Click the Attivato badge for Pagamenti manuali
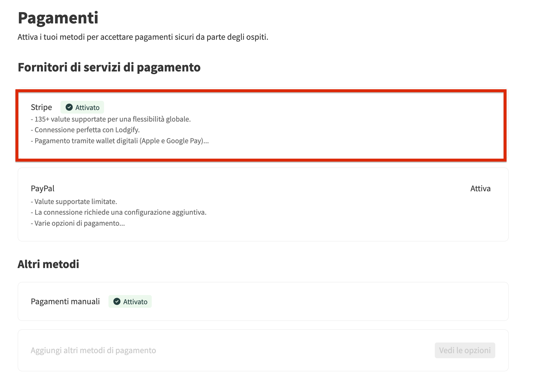This screenshot has width=543, height=392. coord(130,301)
